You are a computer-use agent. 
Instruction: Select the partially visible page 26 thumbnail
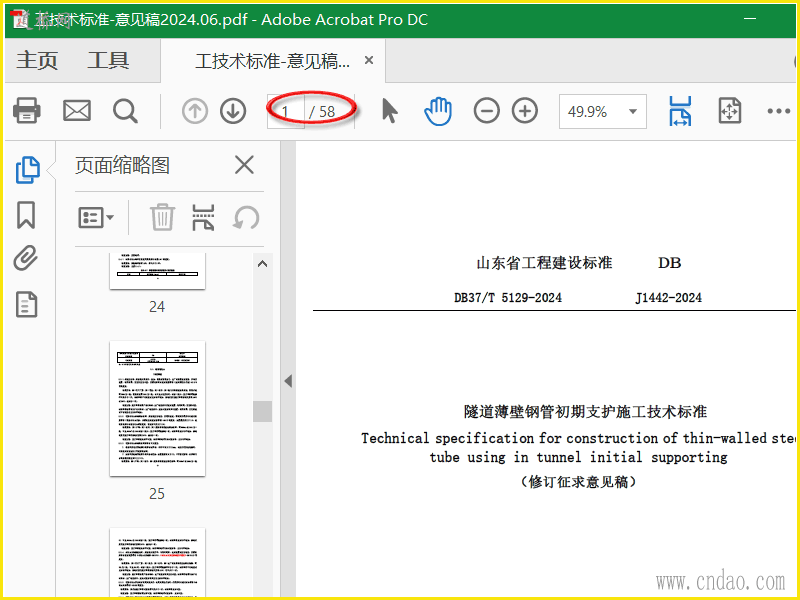[x=157, y=563]
